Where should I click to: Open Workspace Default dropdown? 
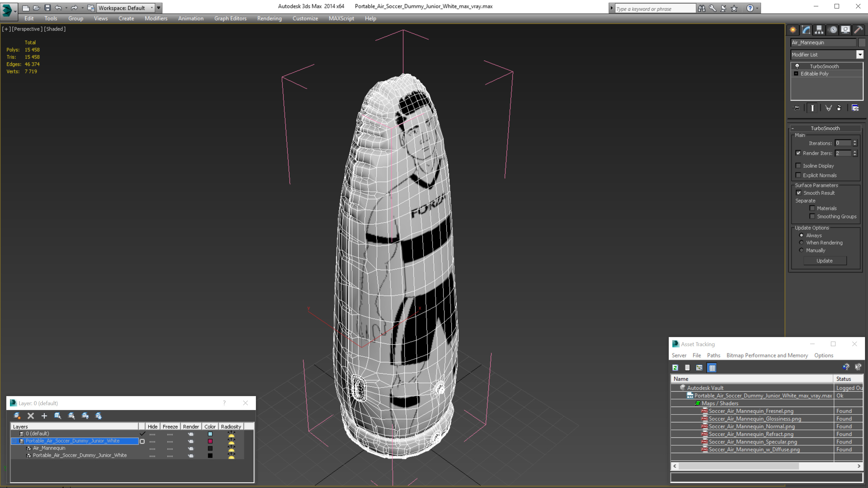pyautogui.click(x=126, y=8)
